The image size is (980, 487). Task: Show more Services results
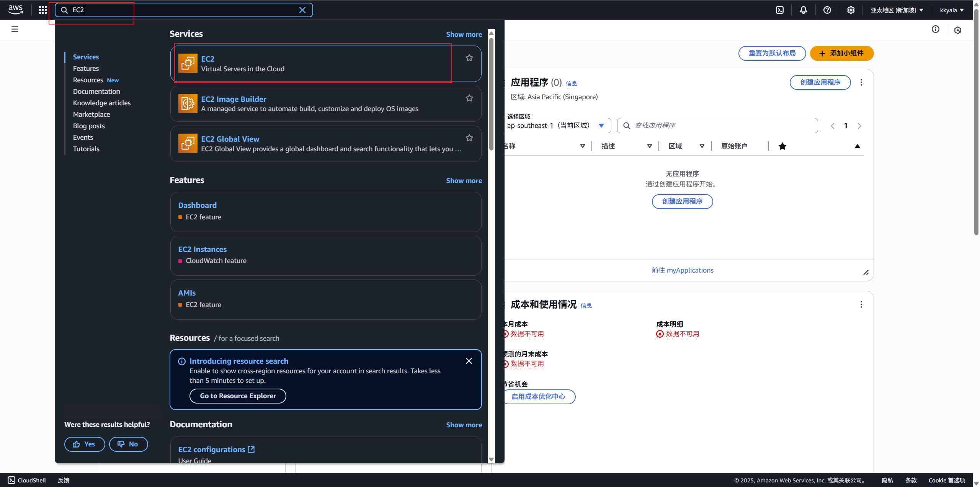pos(464,34)
